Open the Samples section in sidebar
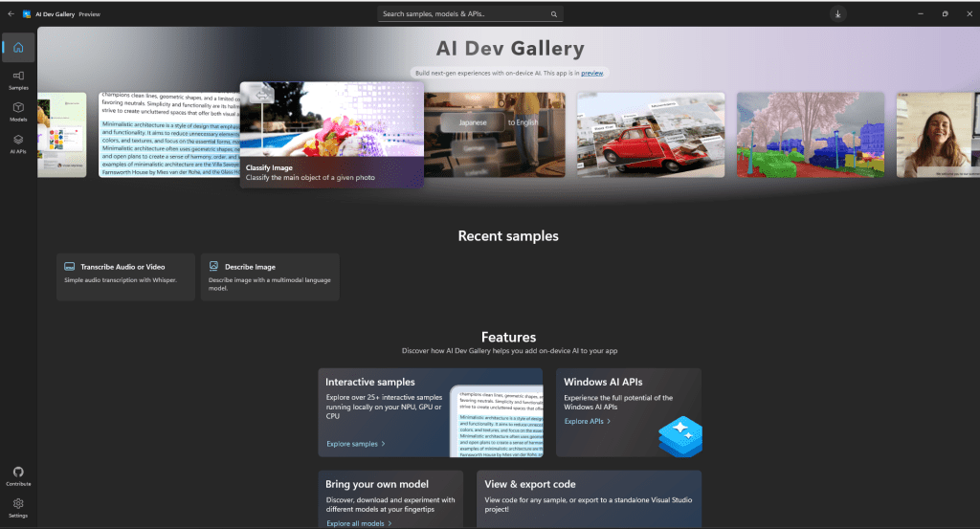This screenshot has height=529, width=980. click(x=18, y=79)
